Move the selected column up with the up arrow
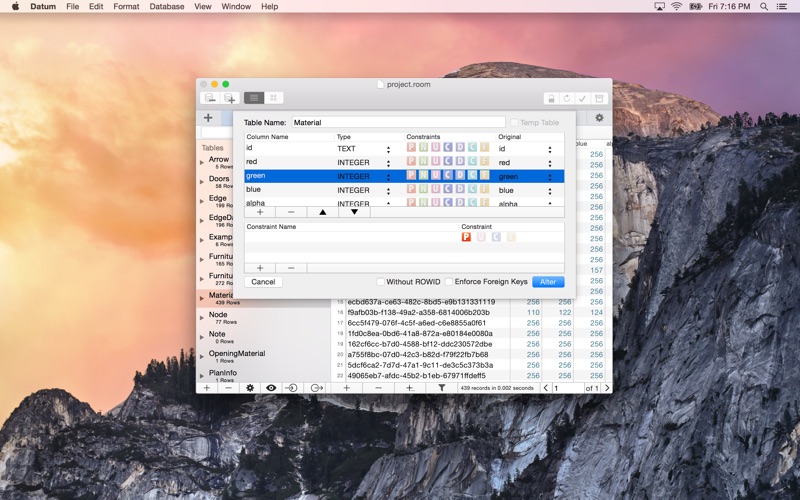 (x=322, y=212)
